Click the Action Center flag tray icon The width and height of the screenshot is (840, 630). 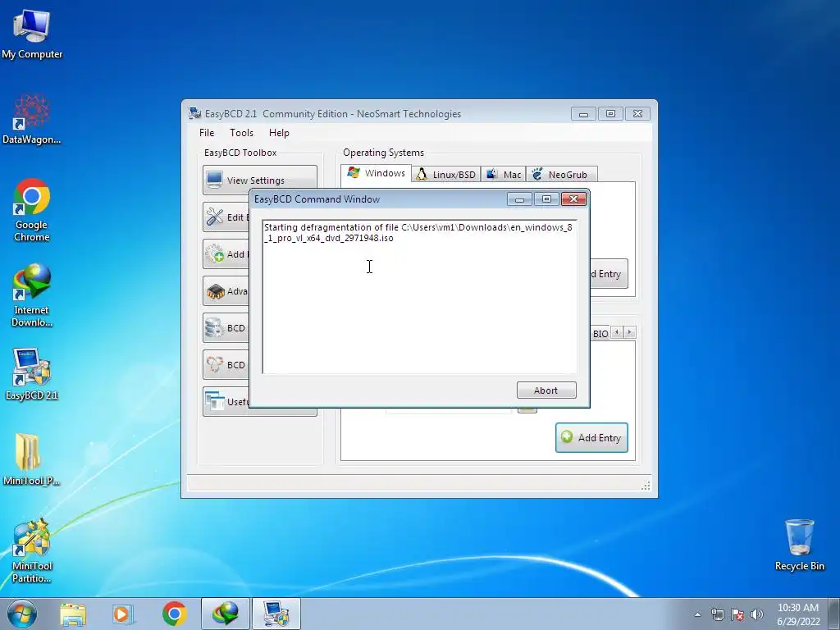[x=737, y=614]
